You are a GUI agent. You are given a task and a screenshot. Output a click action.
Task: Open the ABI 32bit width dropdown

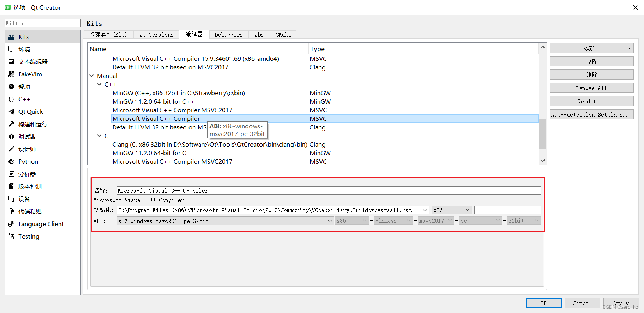[x=524, y=221]
